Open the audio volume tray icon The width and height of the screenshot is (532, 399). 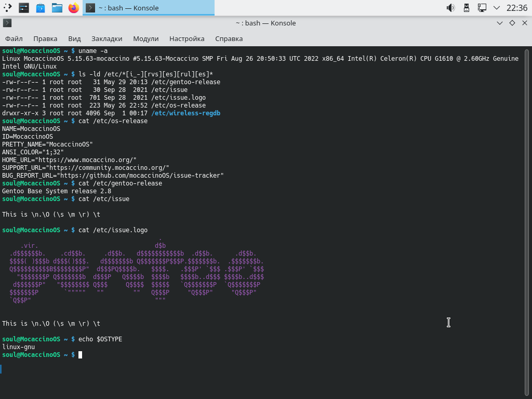click(450, 8)
